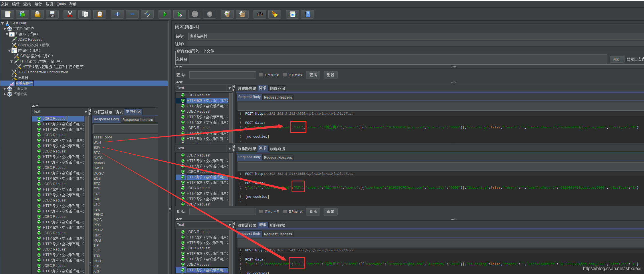
Task: Create a new test plan via toolbar
Action: point(8,14)
